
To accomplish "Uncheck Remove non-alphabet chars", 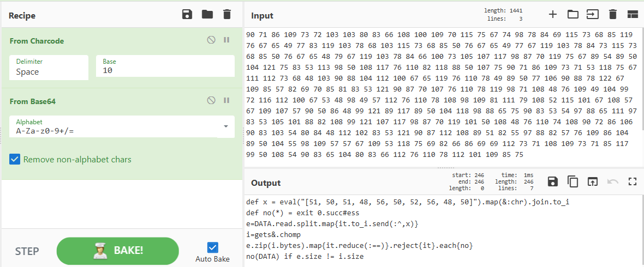I will pos(15,160).
